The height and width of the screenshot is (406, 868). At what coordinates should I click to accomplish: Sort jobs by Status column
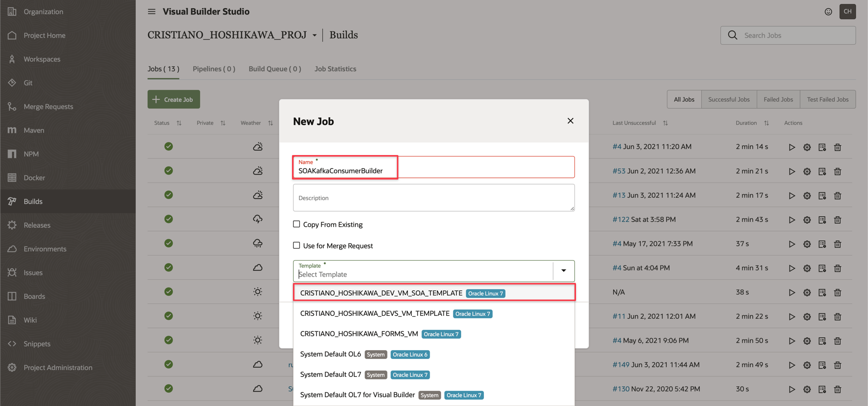179,123
